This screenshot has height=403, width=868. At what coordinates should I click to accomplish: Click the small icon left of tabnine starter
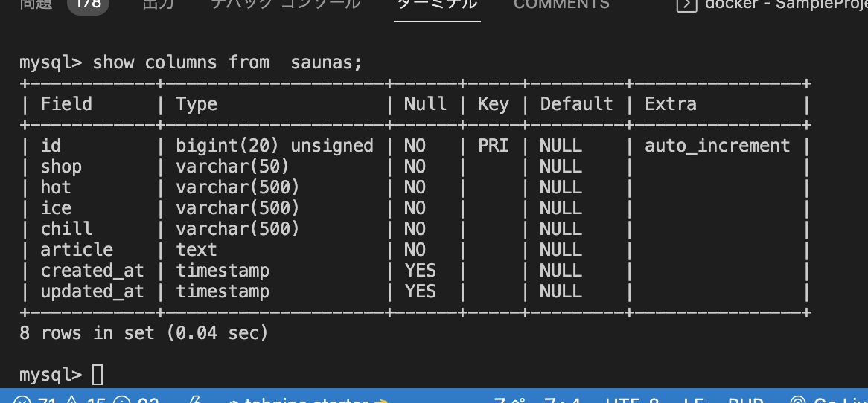pyautogui.click(x=195, y=399)
